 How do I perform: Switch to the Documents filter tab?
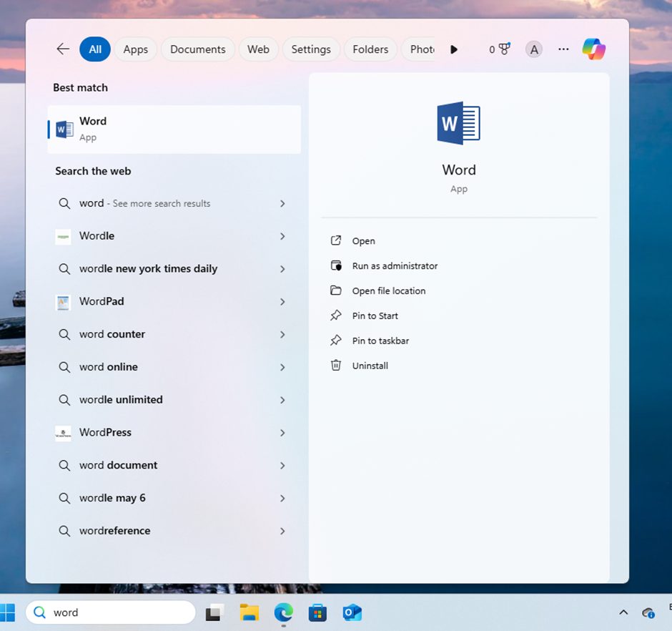click(197, 49)
